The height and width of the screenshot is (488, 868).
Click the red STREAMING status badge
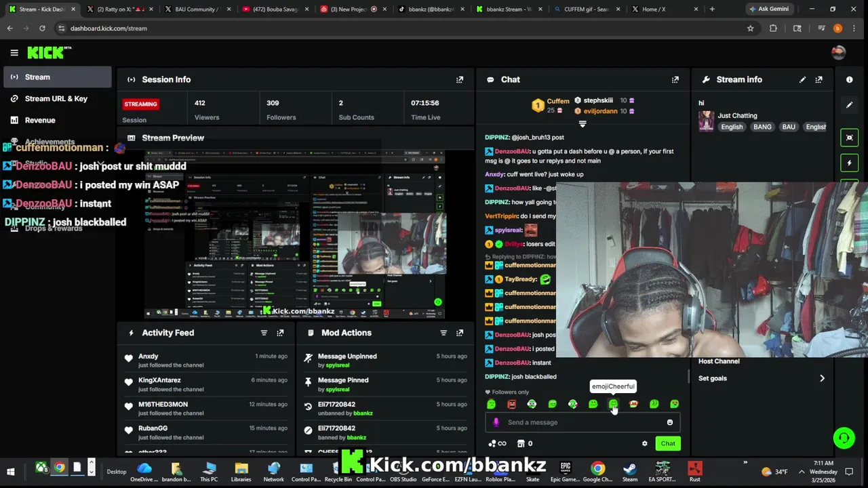pyautogui.click(x=140, y=104)
